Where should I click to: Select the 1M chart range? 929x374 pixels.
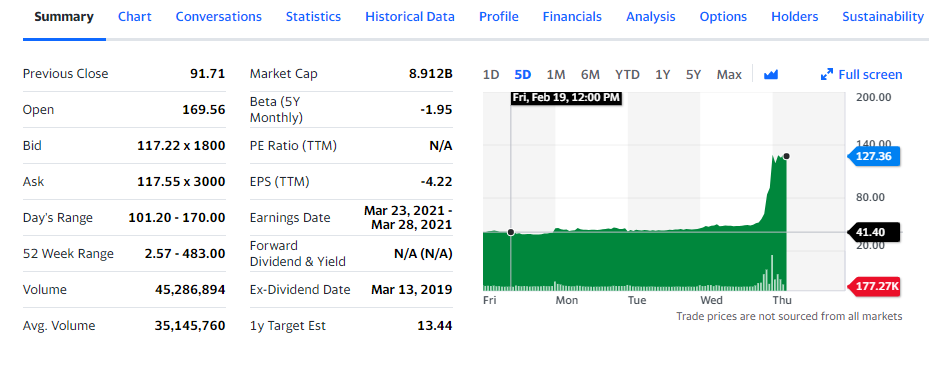tap(556, 75)
